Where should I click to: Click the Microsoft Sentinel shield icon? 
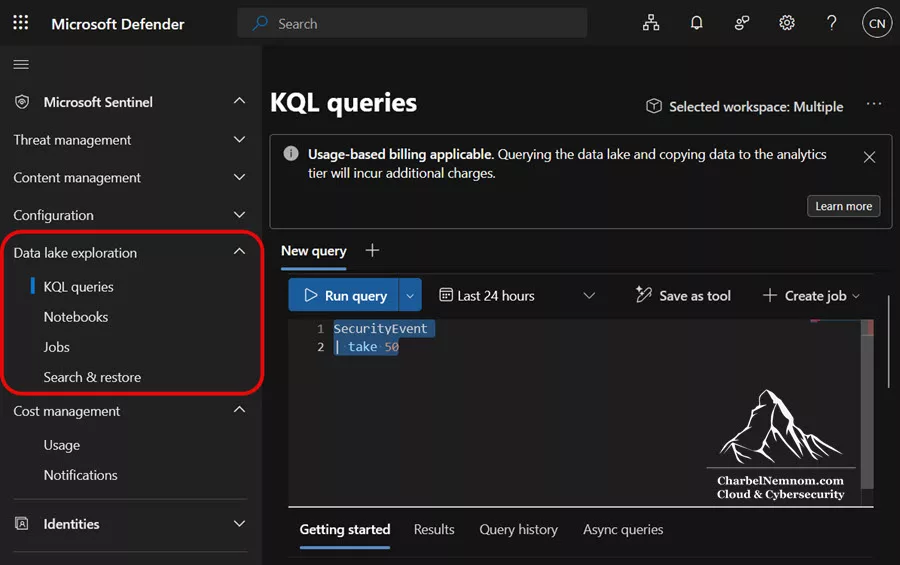[22, 102]
